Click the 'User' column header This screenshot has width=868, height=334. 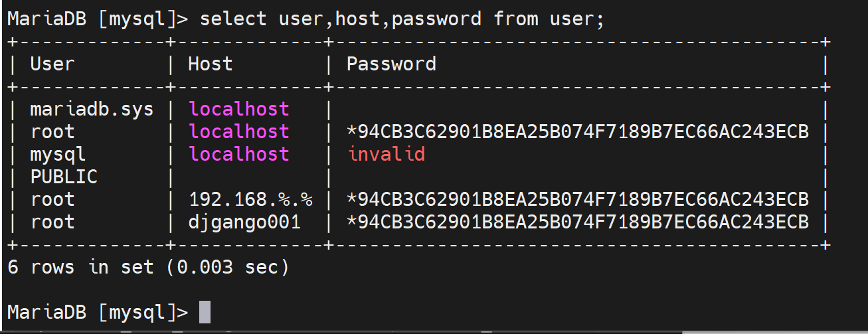click(x=52, y=64)
